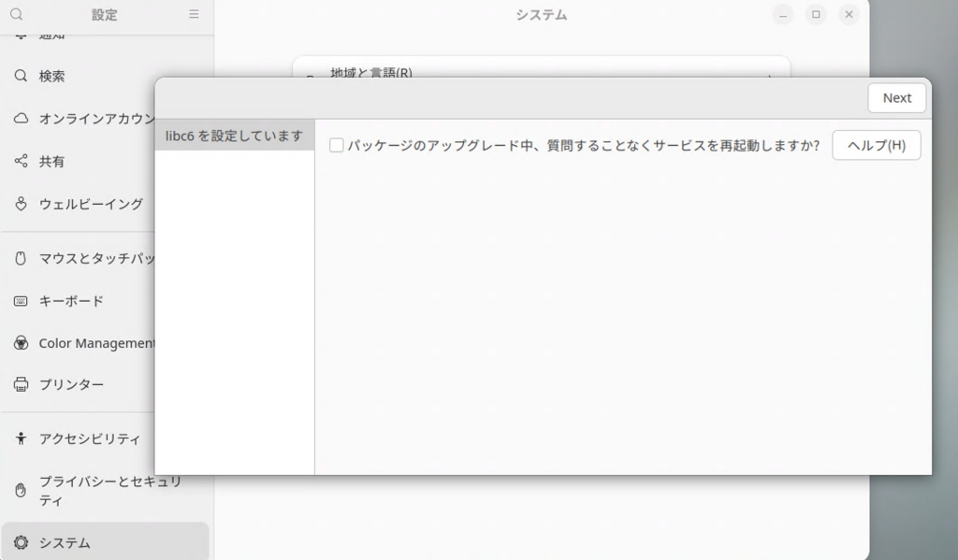Screen dimensions: 958x560
Task: Click the cloud icon for オンラインアカウント
Action: click(21, 119)
